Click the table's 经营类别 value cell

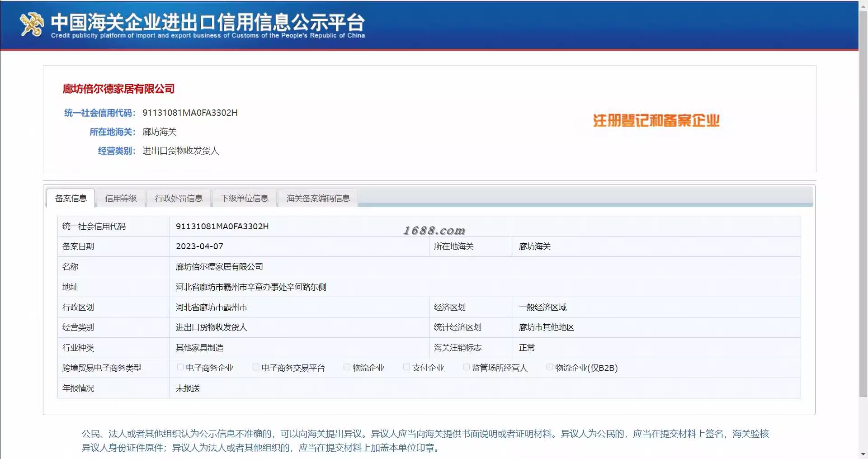(299, 327)
